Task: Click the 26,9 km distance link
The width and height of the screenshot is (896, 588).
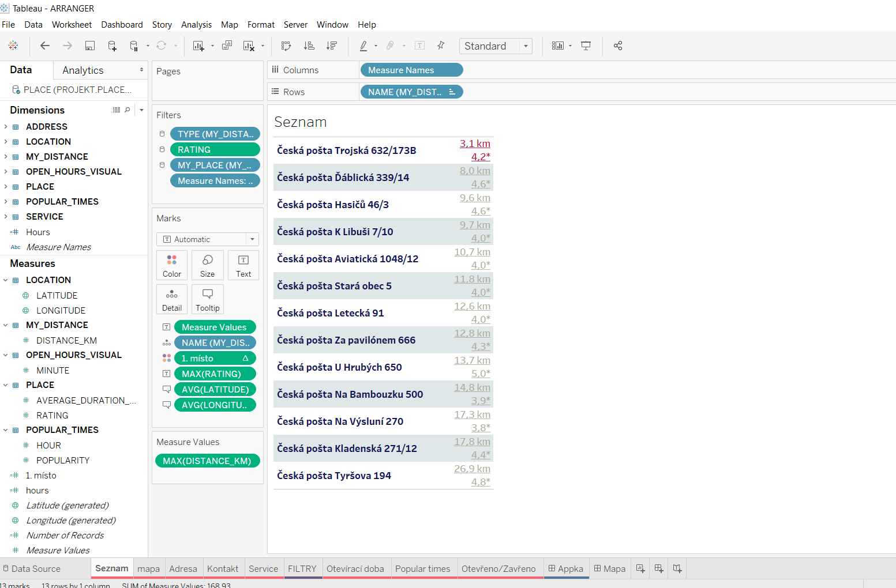Action: pyautogui.click(x=472, y=469)
